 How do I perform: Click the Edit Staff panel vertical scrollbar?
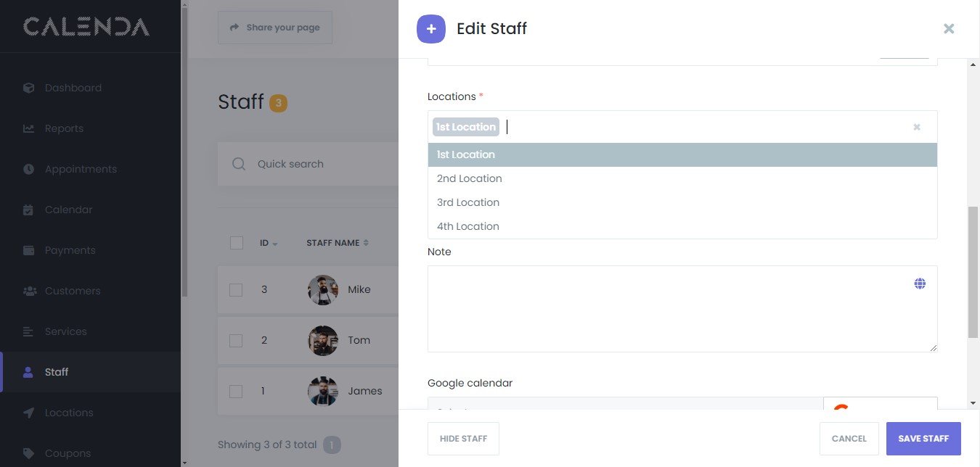(973, 272)
